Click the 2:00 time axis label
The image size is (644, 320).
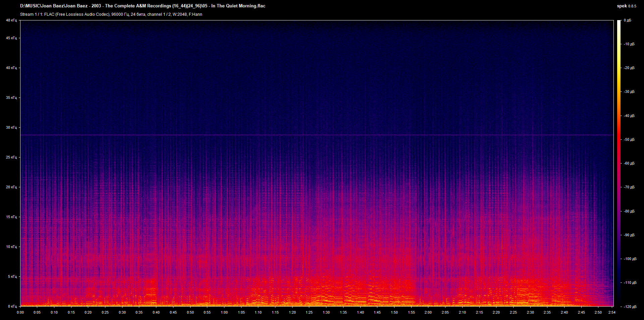tap(428, 313)
